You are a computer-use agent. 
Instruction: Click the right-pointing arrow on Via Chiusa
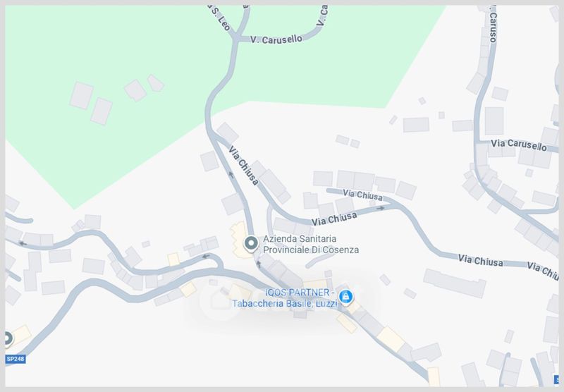(381, 208)
